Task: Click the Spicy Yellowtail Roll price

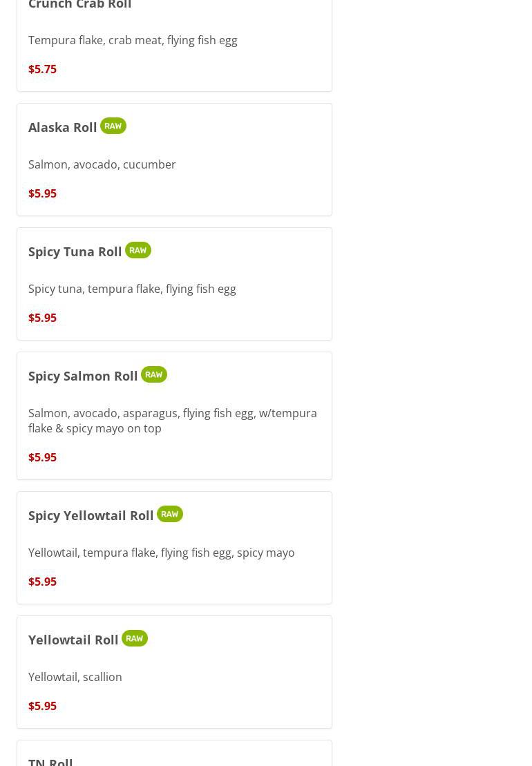Action: pyautogui.click(x=42, y=582)
